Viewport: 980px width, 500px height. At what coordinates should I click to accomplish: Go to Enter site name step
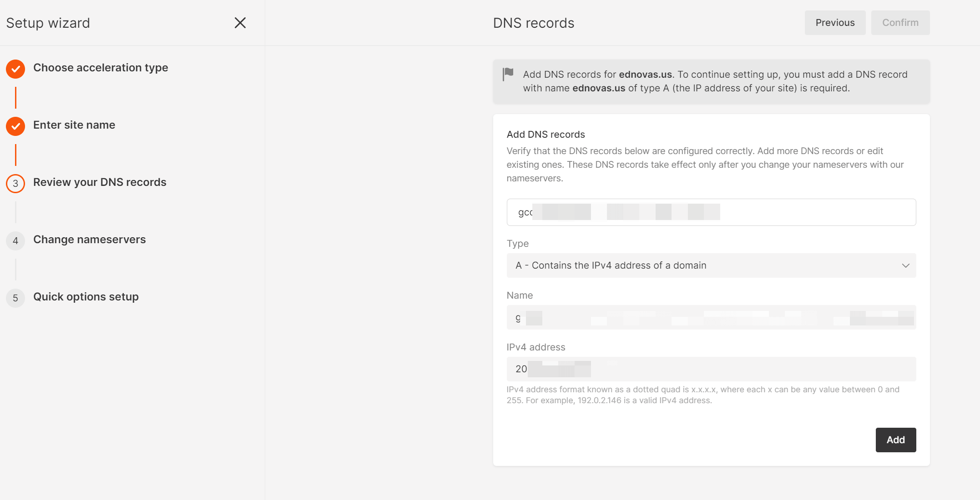[74, 125]
